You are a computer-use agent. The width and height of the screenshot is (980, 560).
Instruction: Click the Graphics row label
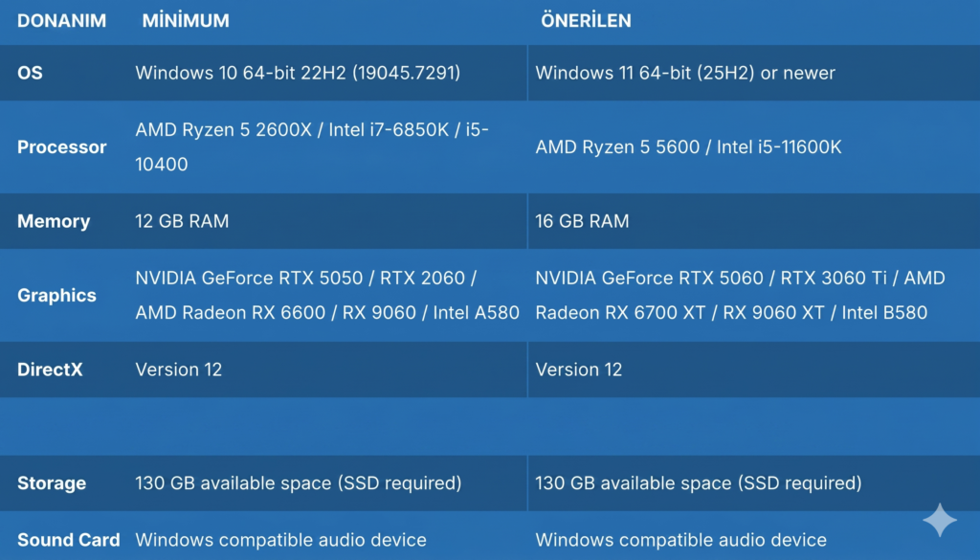click(x=56, y=295)
